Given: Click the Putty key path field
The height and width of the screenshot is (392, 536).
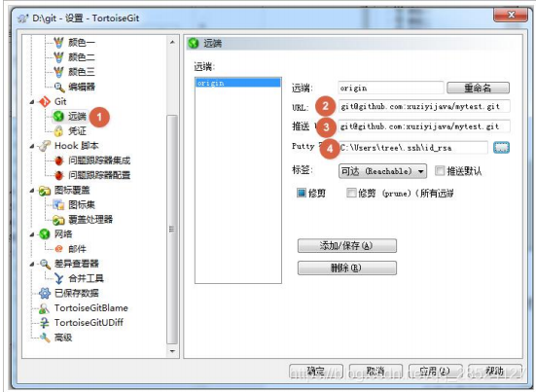Looking at the screenshot, I should 412,148.
